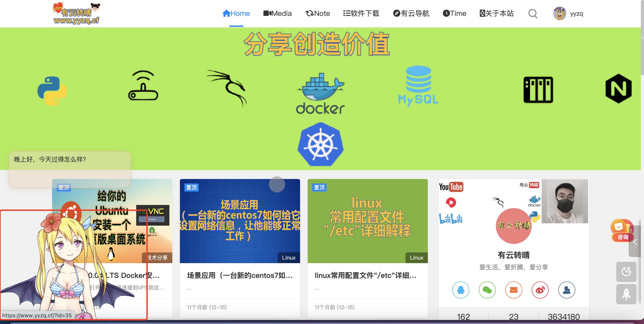Click the 有云转晴 round profile avatar
This screenshot has height=324, width=644.
click(514, 226)
